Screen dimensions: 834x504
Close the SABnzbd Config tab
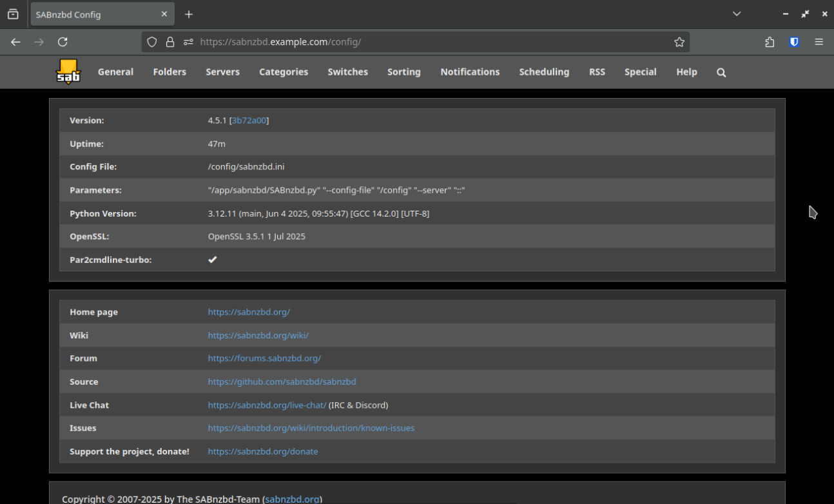[164, 14]
